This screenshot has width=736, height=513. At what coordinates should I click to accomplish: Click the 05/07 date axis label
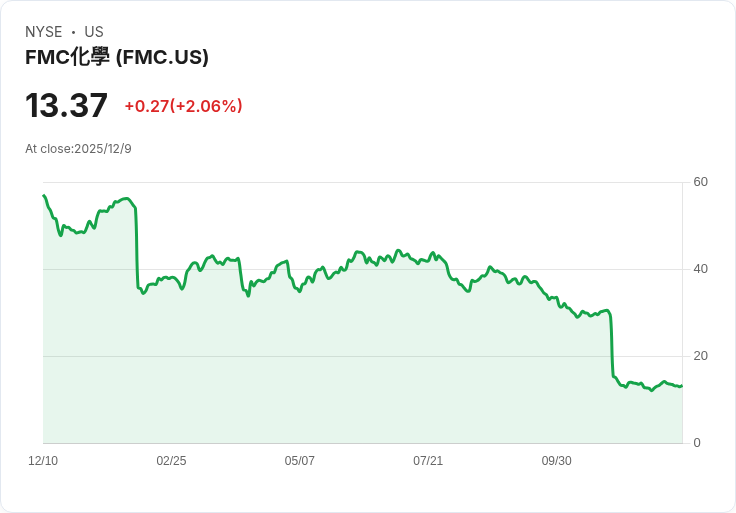click(300, 461)
